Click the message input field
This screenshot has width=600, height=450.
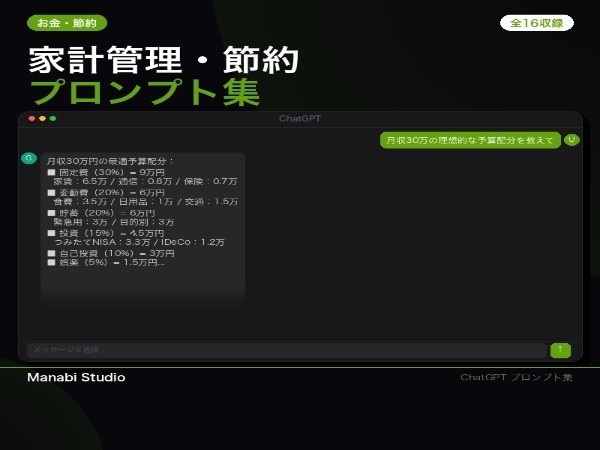pos(287,350)
